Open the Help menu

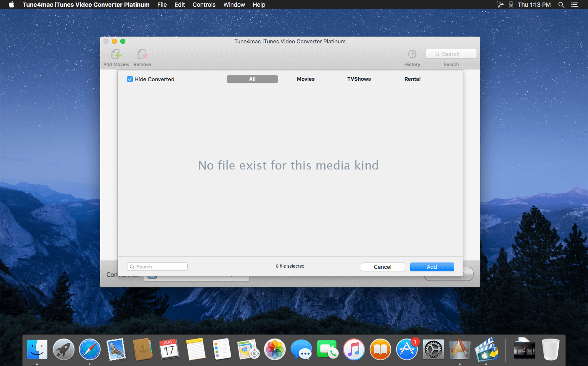(x=259, y=5)
